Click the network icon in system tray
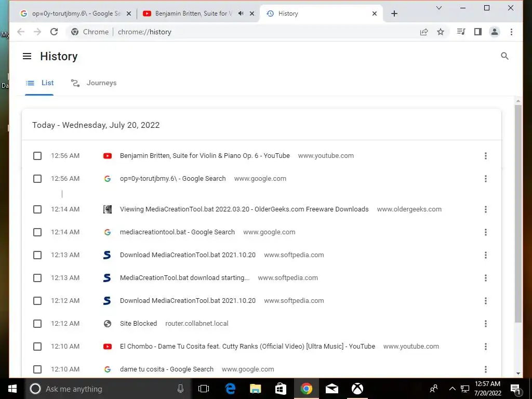The height and width of the screenshot is (399, 532). [x=465, y=389]
